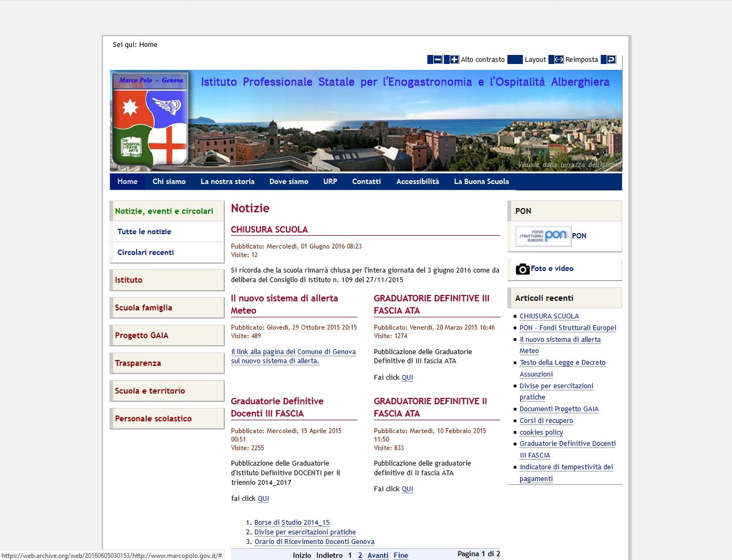Click Avanti pagination link
Screen dimensions: 732x560
point(378,555)
